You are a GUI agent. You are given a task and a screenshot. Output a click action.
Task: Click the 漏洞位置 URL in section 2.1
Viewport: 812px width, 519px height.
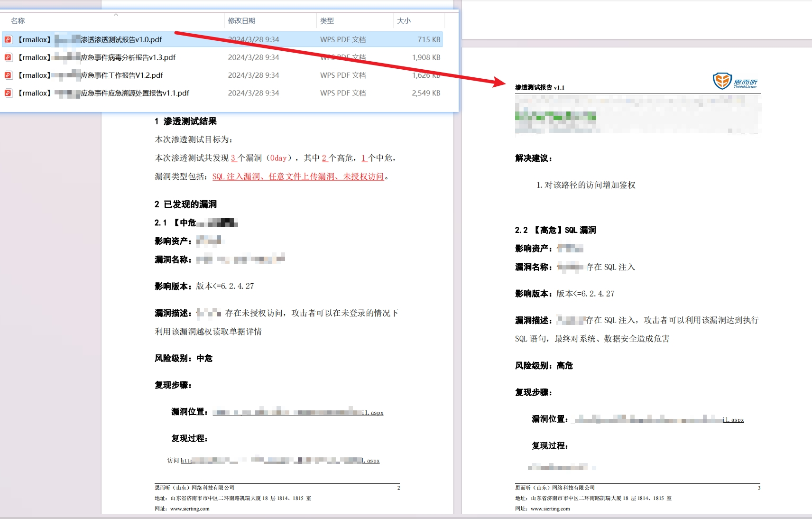point(298,412)
